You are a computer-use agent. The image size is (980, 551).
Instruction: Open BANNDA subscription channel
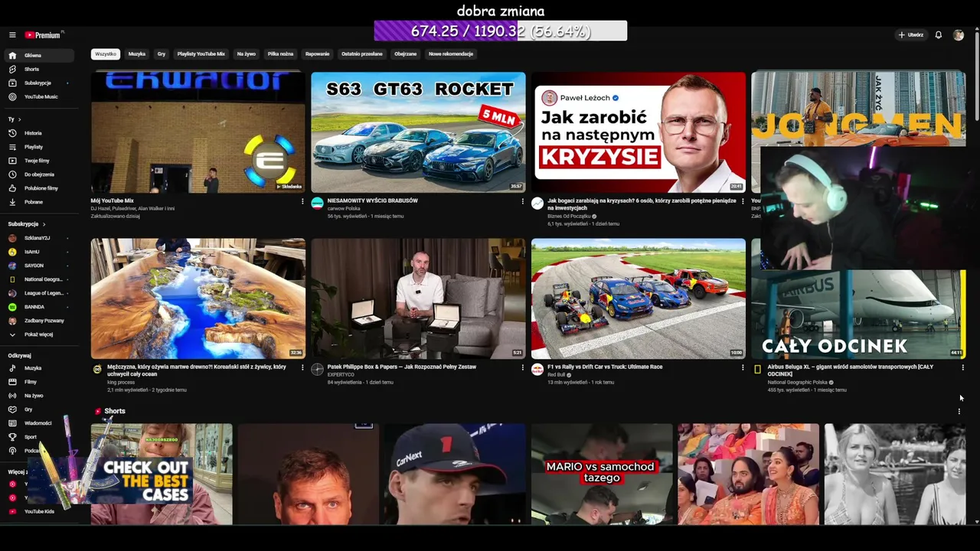(38, 307)
